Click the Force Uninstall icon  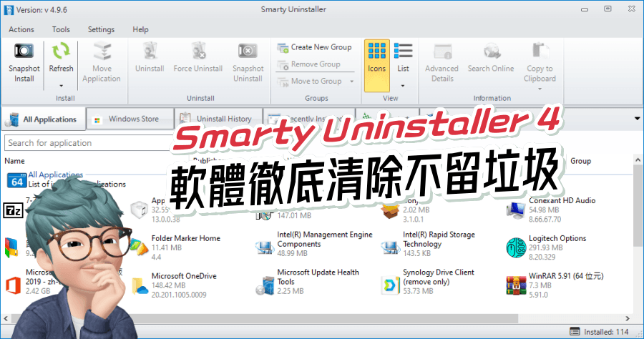coord(198,51)
